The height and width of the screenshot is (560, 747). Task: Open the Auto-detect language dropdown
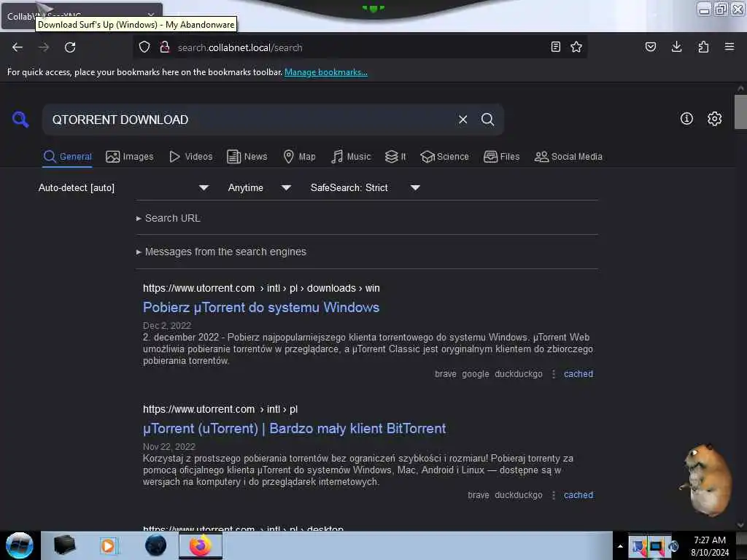pyautogui.click(x=124, y=187)
